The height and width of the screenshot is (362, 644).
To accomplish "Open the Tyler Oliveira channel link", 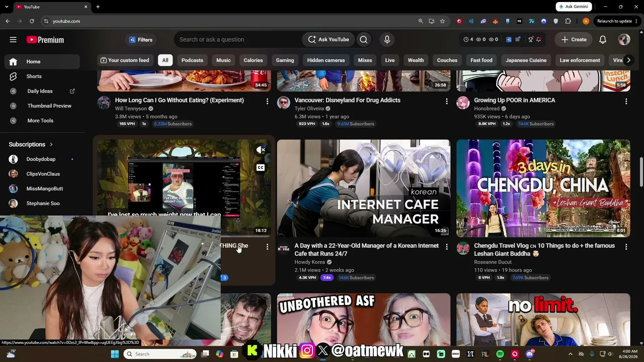I will point(309,109).
